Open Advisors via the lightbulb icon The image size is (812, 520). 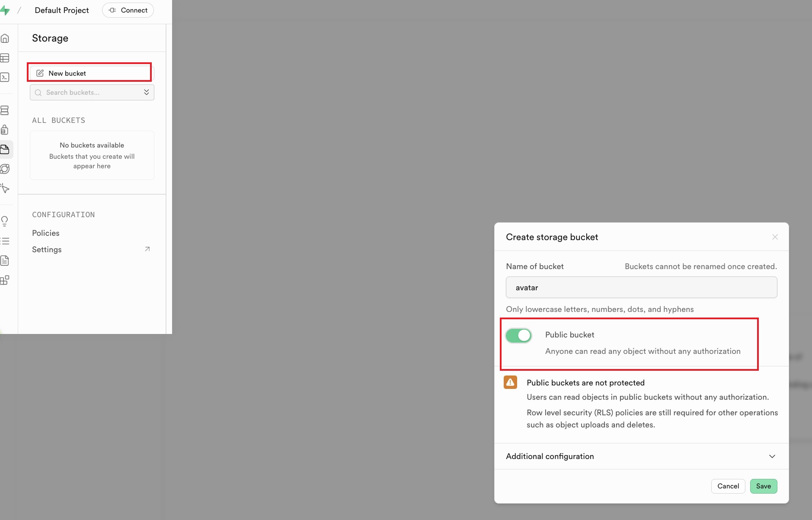[x=5, y=221]
